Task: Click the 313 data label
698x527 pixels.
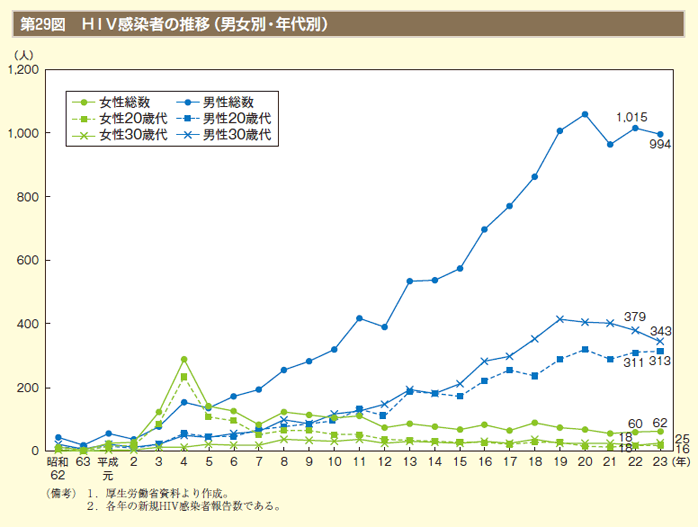Action: (660, 361)
